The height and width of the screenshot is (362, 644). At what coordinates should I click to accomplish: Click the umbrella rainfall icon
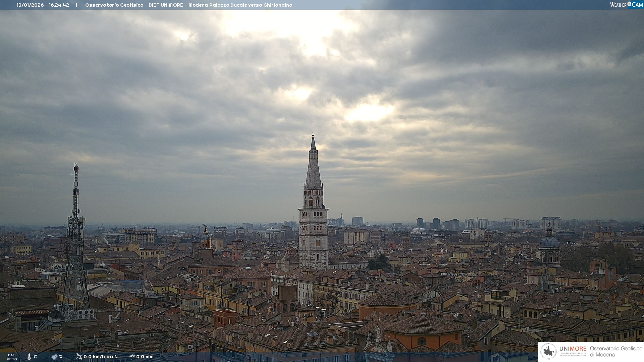pos(132,357)
